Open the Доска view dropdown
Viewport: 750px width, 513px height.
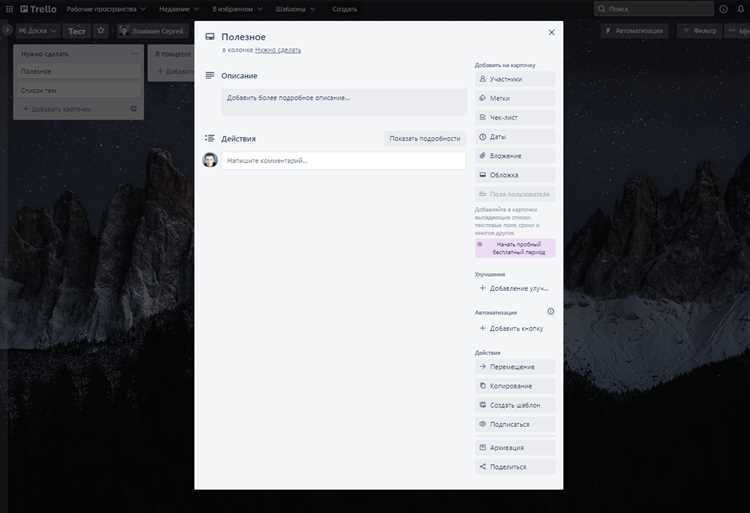coord(37,31)
